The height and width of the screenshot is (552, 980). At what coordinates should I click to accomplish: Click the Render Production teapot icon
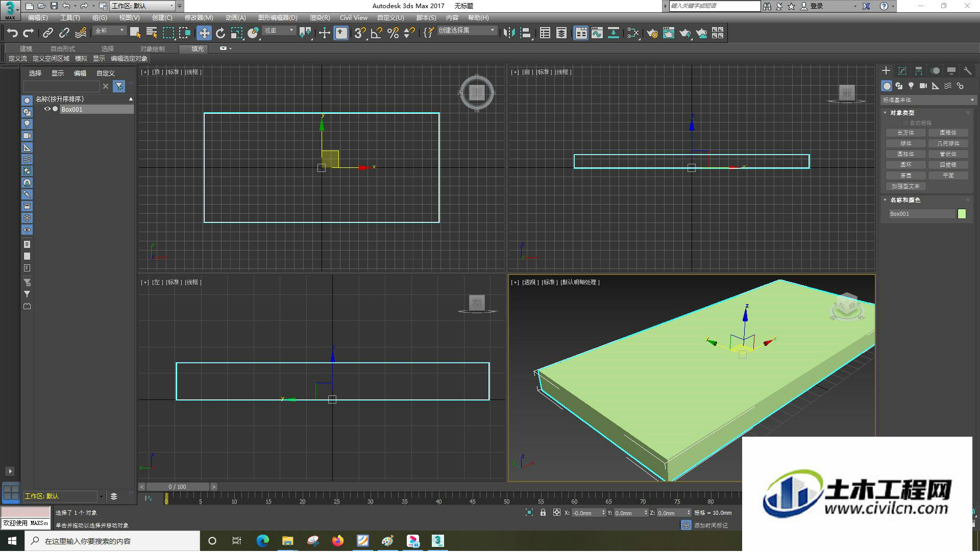click(x=685, y=33)
